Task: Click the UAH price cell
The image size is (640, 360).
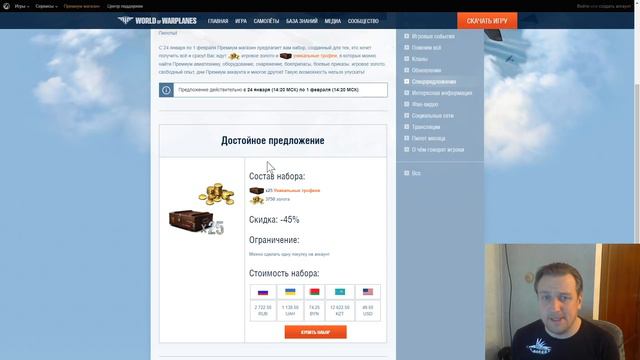Action: 290,311
